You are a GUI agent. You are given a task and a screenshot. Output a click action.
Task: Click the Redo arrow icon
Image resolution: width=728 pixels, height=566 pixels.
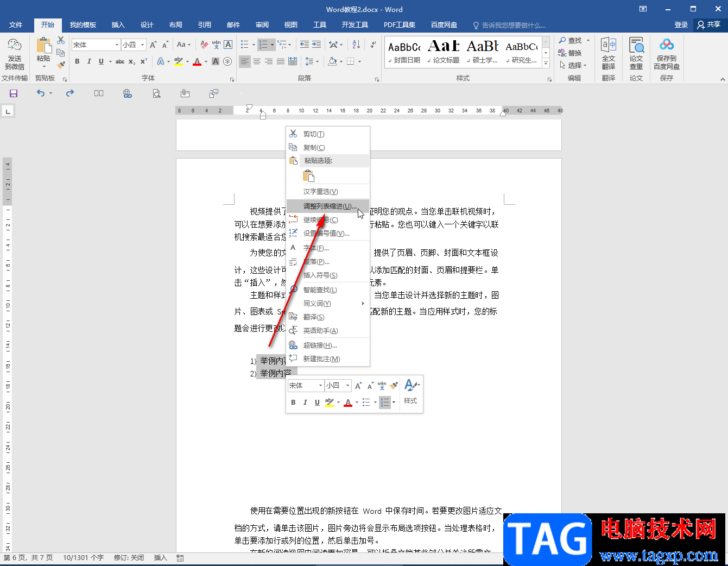[x=70, y=93]
